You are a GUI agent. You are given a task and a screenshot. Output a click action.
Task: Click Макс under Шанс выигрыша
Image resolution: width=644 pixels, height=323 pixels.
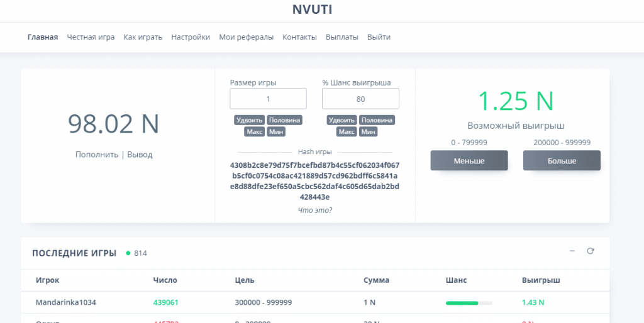tap(347, 132)
